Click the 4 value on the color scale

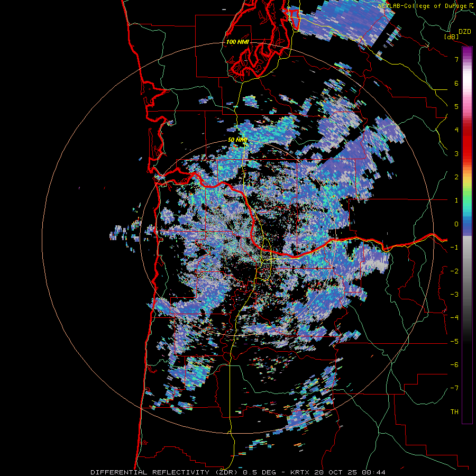[x=456, y=130]
